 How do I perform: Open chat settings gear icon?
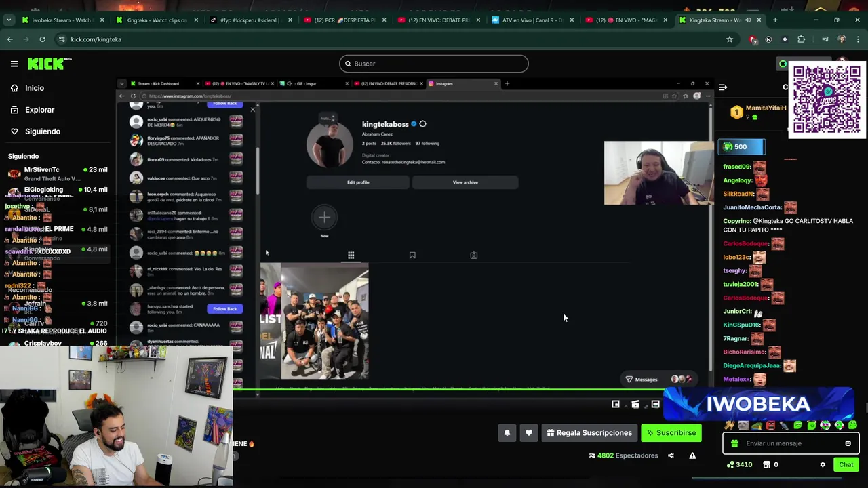(823, 464)
